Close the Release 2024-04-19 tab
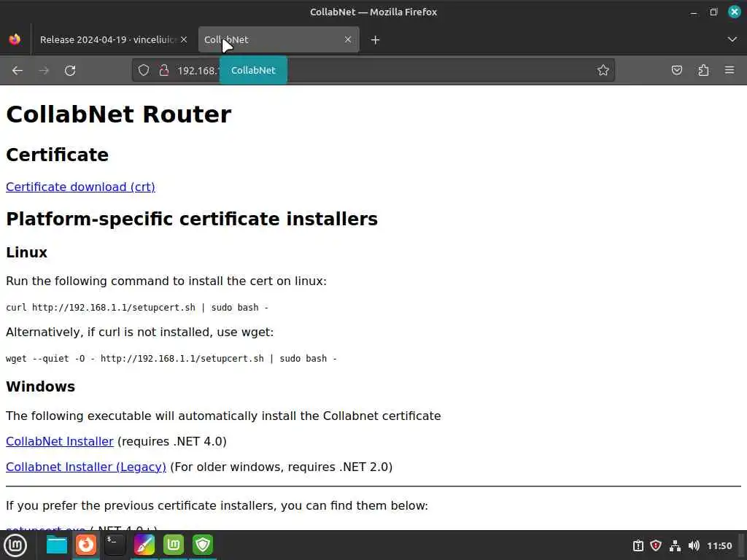The height and width of the screenshot is (560, 747). 184,39
